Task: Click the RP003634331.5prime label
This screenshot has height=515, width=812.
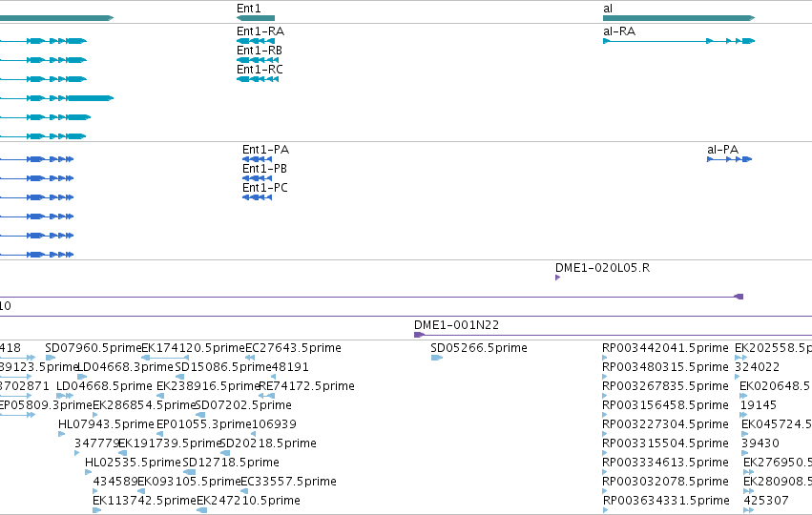Action: (666, 501)
